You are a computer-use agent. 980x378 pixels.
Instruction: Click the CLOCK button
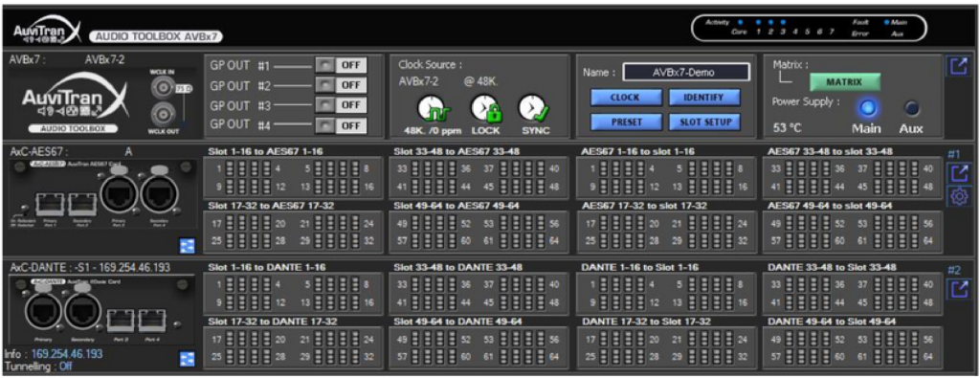click(626, 98)
